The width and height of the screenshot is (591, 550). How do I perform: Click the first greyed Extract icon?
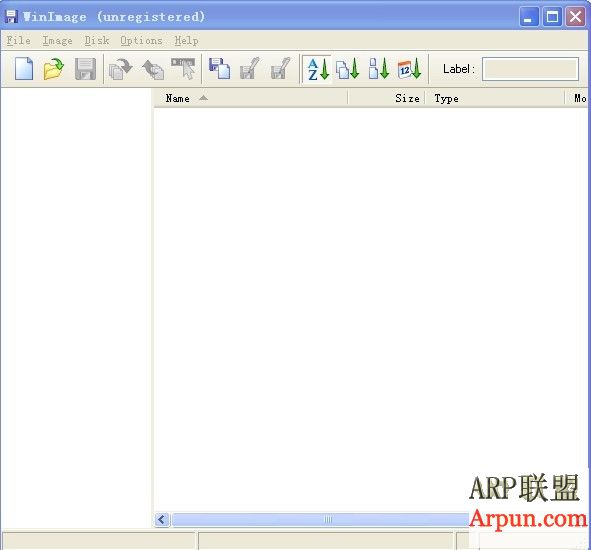pyautogui.click(x=250, y=69)
